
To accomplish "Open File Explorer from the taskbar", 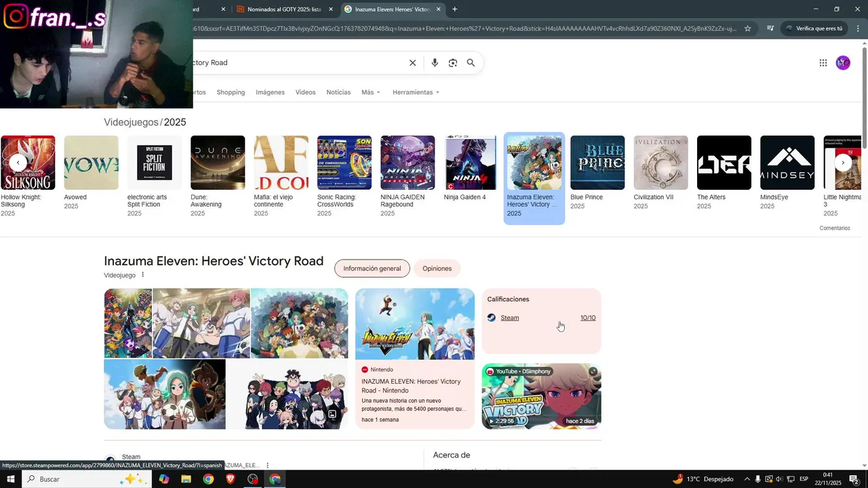I will 186,479.
